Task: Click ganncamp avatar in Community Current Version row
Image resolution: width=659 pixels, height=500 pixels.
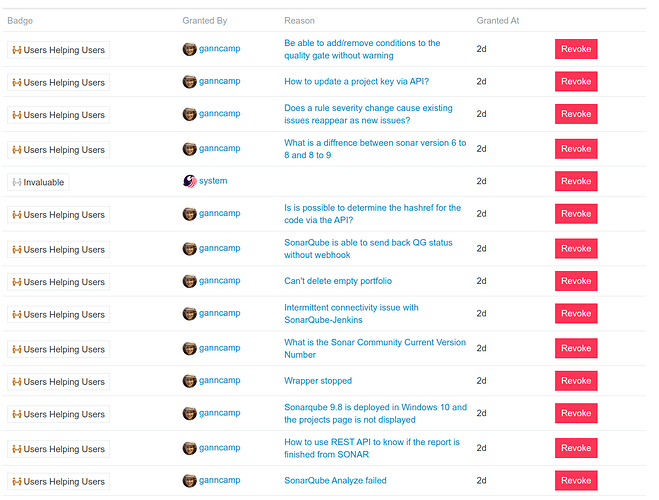Action: tap(190, 348)
